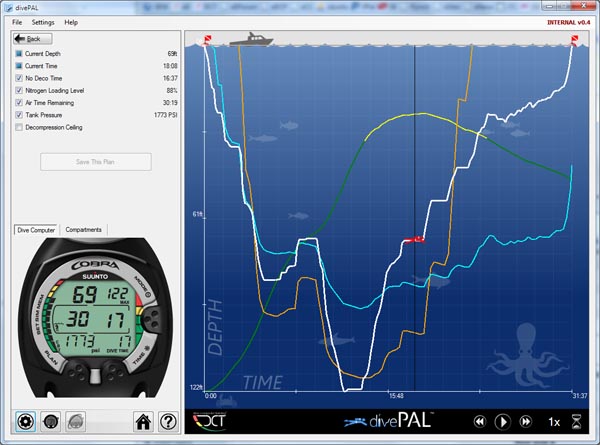The width and height of the screenshot is (600, 445).
Task: Click the INTERNAL v0.4 version label
Action: pos(569,23)
